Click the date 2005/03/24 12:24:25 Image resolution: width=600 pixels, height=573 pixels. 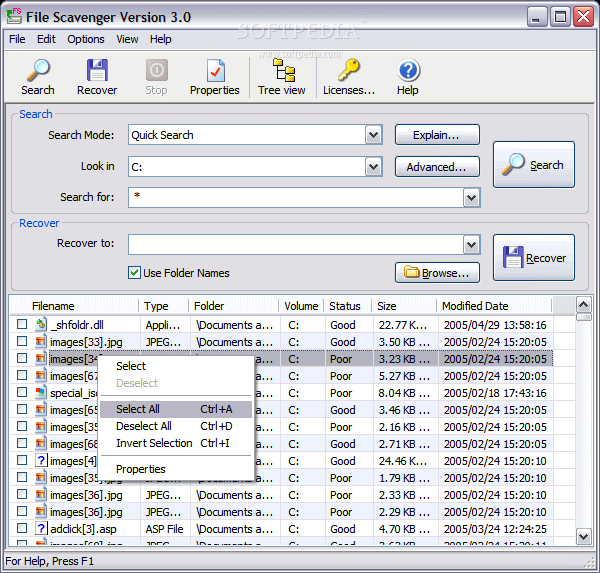click(x=495, y=529)
